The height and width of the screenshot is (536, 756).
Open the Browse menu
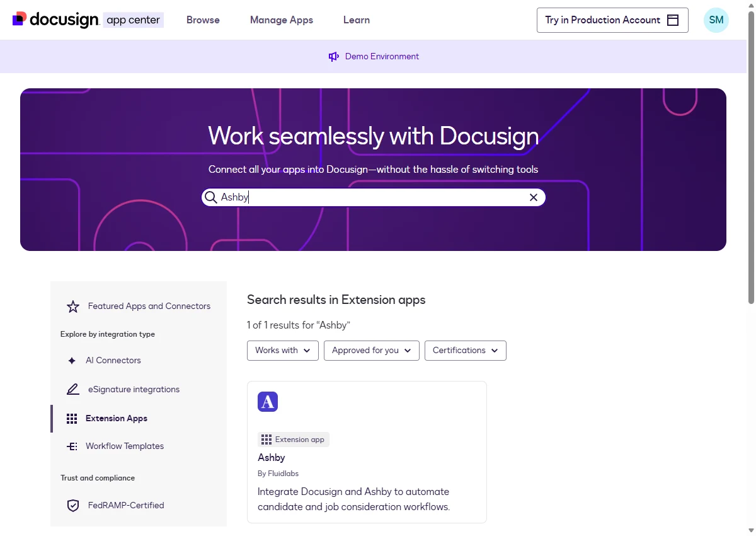[203, 20]
